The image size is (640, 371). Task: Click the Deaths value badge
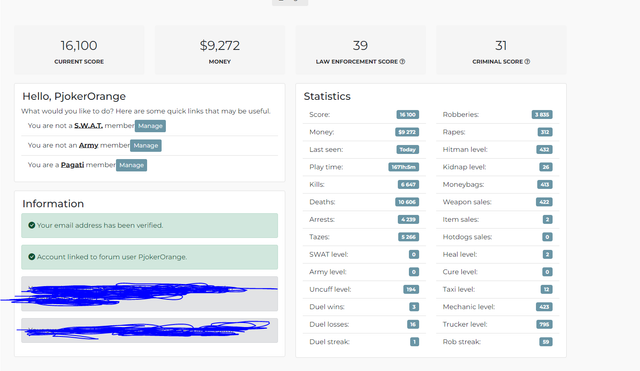407,202
